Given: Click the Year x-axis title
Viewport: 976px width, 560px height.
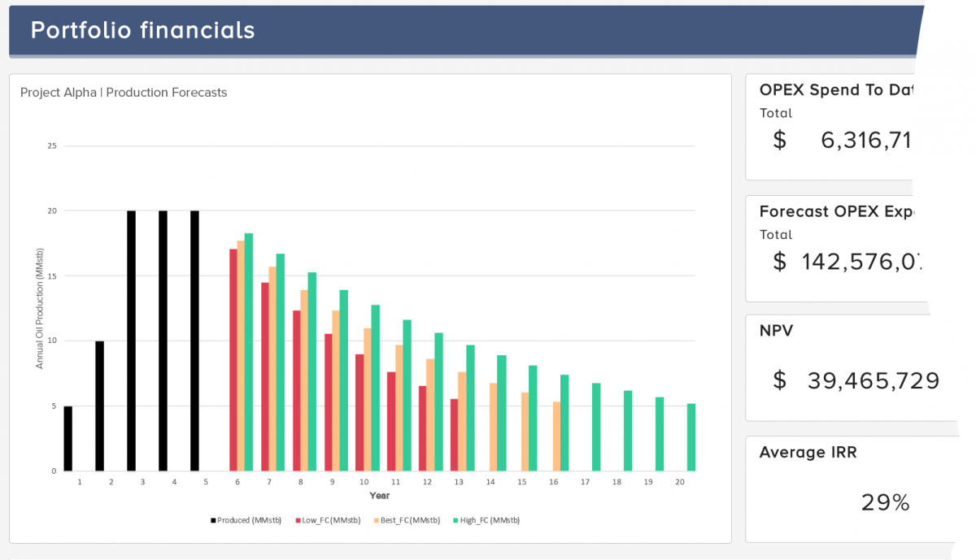Looking at the screenshot, I should click(379, 496).
